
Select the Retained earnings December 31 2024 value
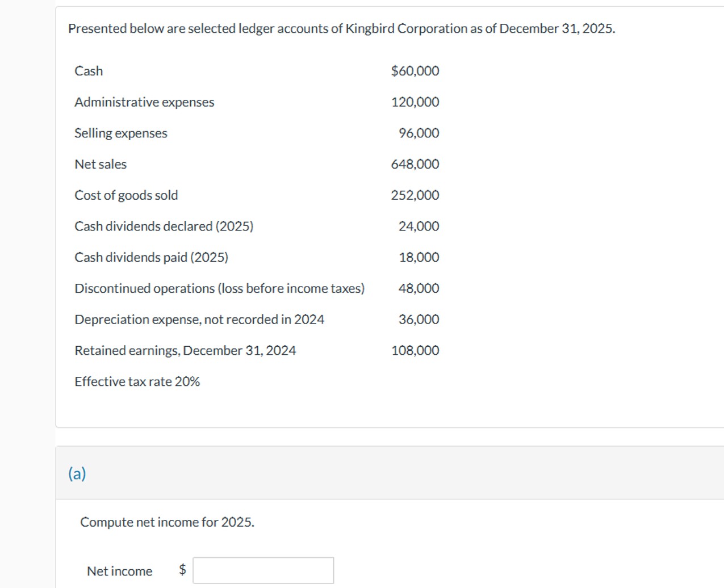tap(414, 350)
